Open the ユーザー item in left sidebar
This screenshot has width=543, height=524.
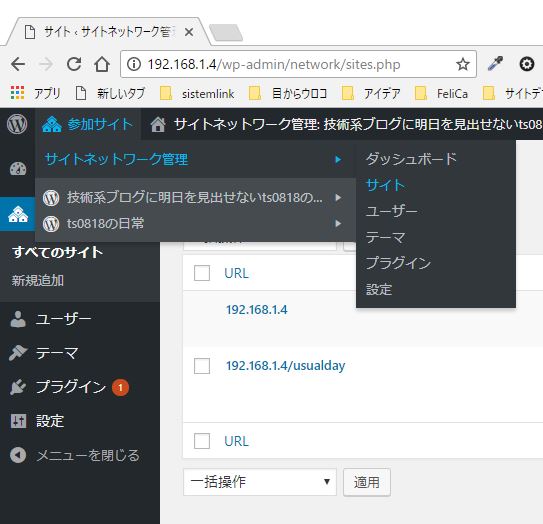[63, 319]
